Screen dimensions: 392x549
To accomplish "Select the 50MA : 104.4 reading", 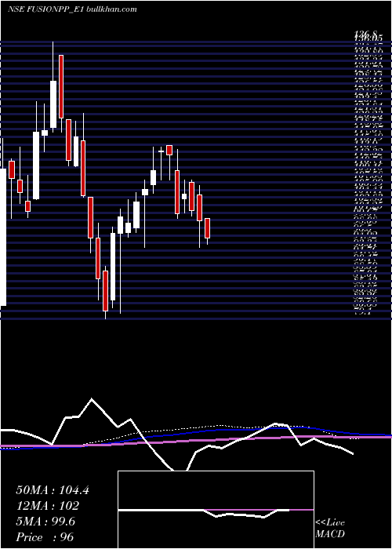I will [53, 490].
